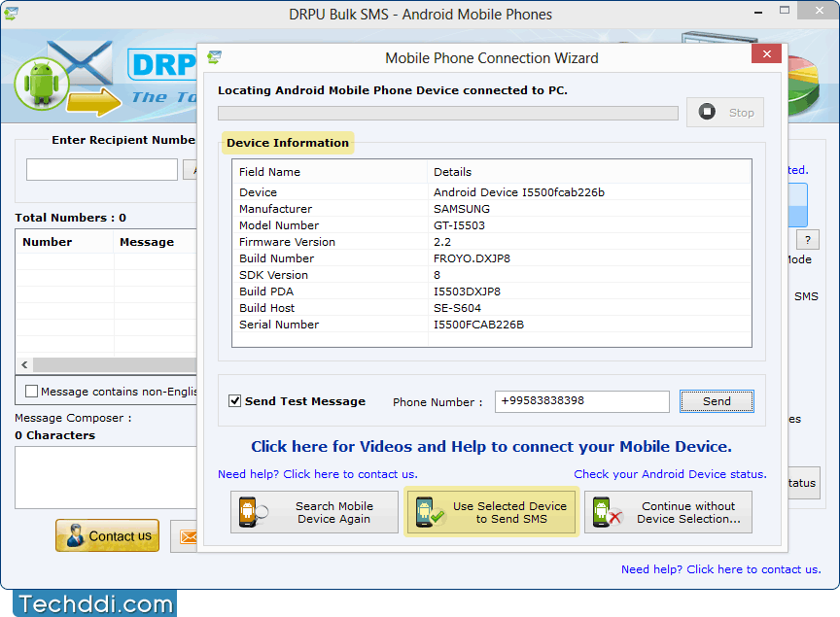This screenshot has height=617, width=840.
Task: Click the Phone Number input field
Action: (x=581, y=401)
